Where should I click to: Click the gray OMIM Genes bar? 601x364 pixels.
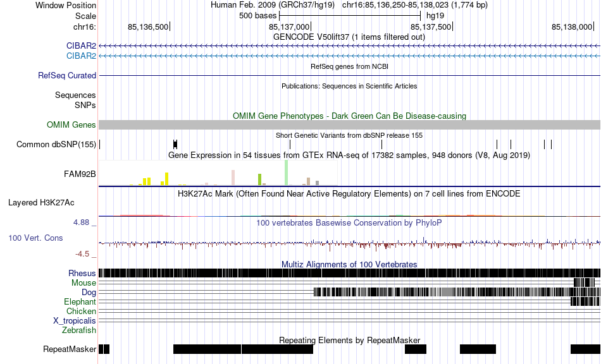click(349, 124)
